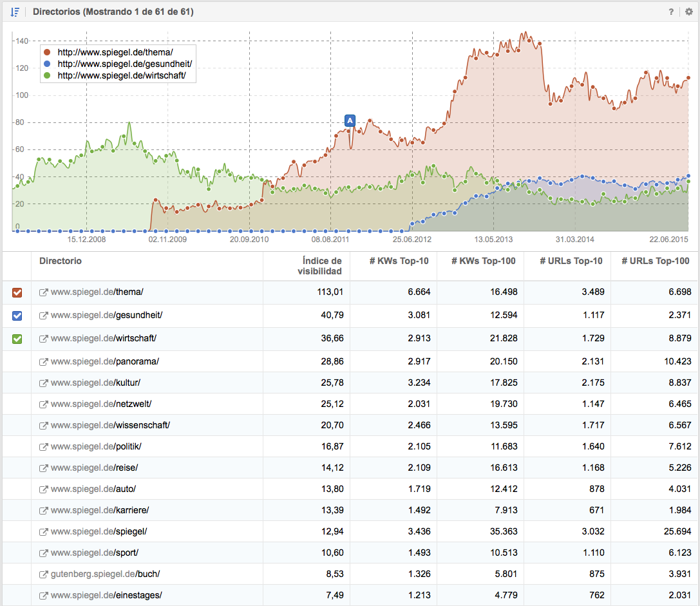Open the www.spiegel.de/einestages/ directory link
This screenshot has width=700, height=606.
[106, 595]
